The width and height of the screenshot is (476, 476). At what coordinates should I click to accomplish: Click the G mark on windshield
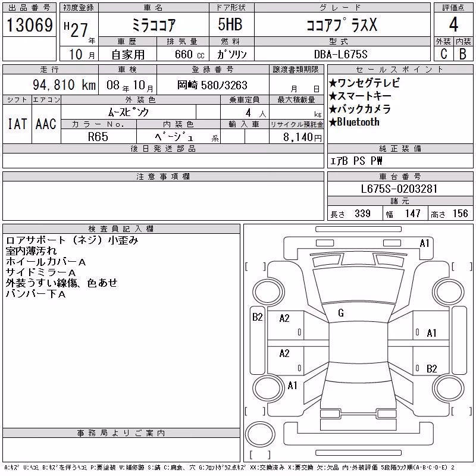341,313
